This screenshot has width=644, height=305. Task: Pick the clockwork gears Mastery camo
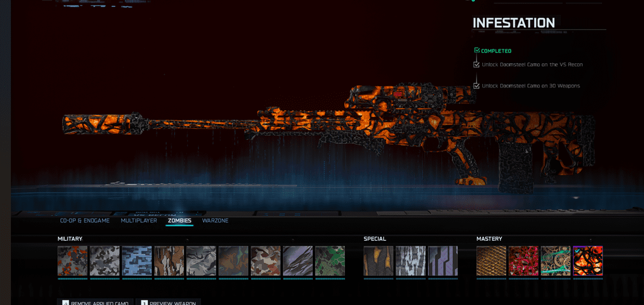[x=555, y=260]
